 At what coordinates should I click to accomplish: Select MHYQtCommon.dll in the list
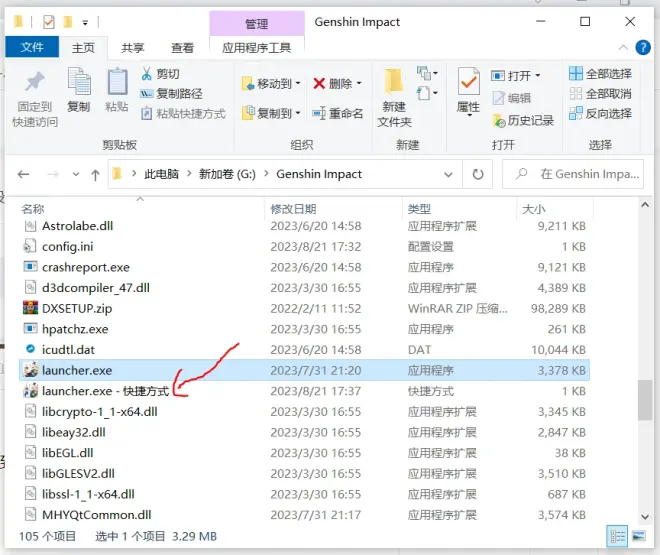(304, 515)
